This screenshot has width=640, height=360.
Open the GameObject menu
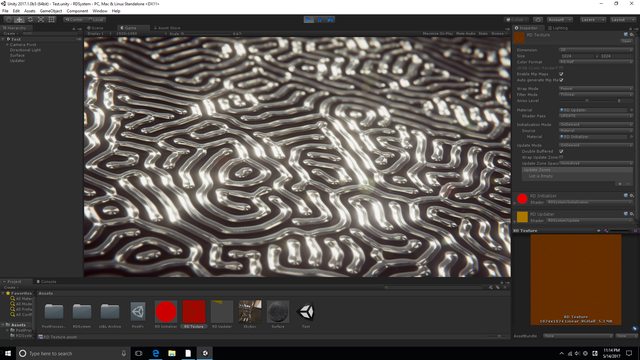(x=51, y=11)
